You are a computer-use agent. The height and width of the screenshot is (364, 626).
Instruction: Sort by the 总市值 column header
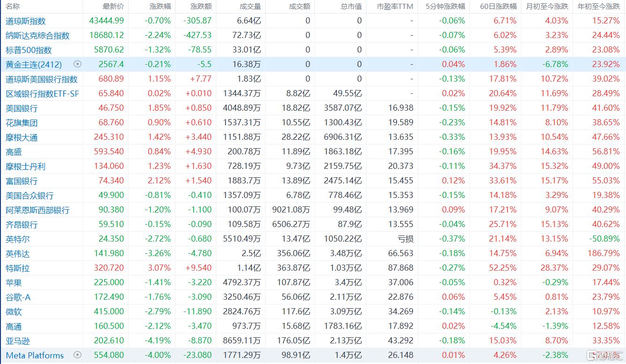pos(351,6)
